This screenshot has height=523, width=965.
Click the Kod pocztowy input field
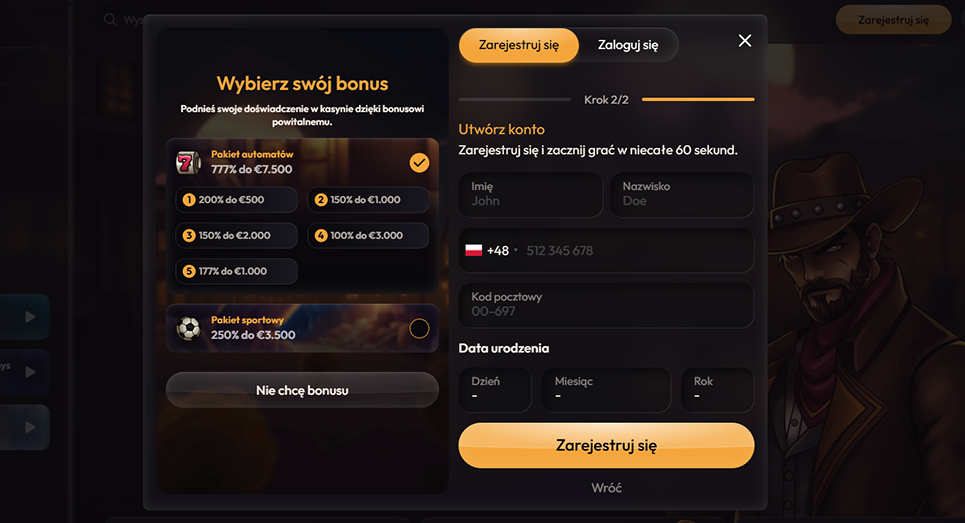point(606,305)
